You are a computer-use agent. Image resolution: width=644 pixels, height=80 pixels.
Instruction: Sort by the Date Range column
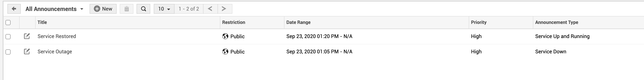coord(298,22)
